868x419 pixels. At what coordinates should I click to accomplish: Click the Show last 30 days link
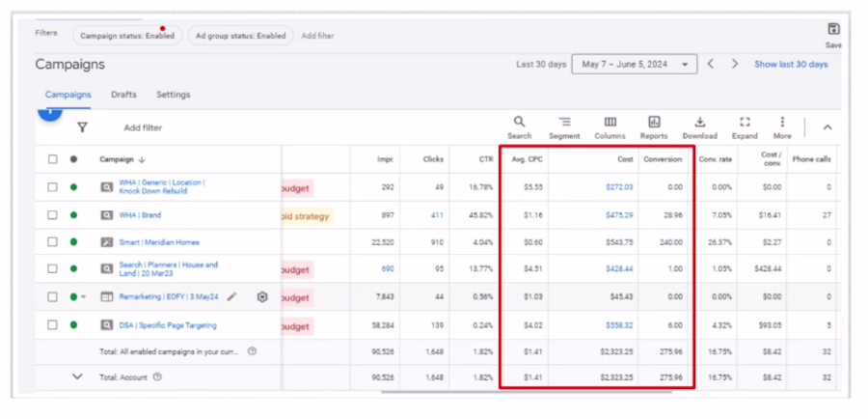pyautogui.click(x=791, y=65)
